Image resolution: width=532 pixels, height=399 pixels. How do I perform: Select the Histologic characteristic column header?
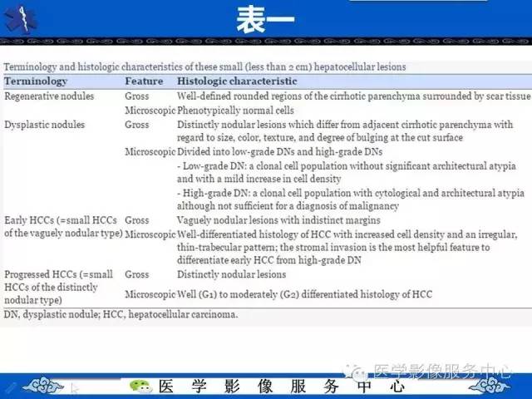click(x=237, y=81)
